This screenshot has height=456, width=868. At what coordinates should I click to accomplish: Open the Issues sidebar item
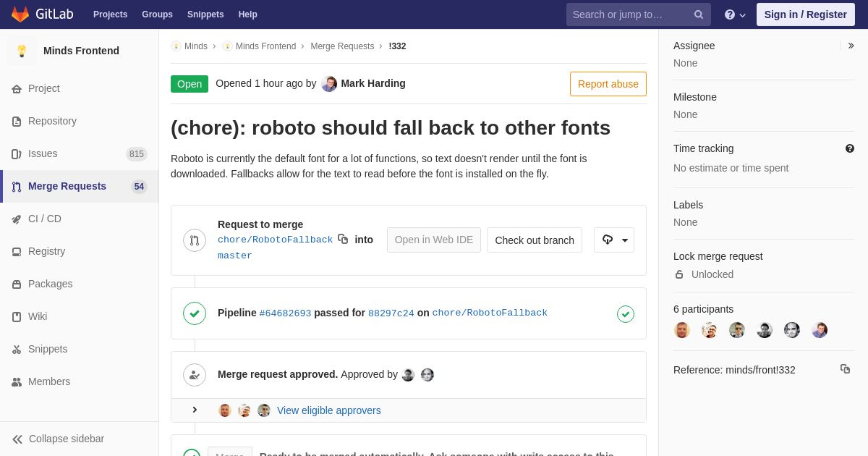coord(80,153)
